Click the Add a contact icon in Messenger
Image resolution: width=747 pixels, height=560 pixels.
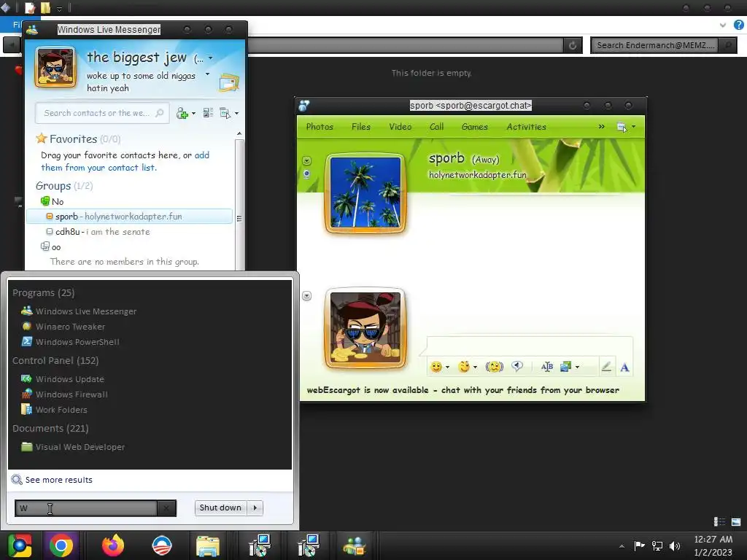pos(182,113)
